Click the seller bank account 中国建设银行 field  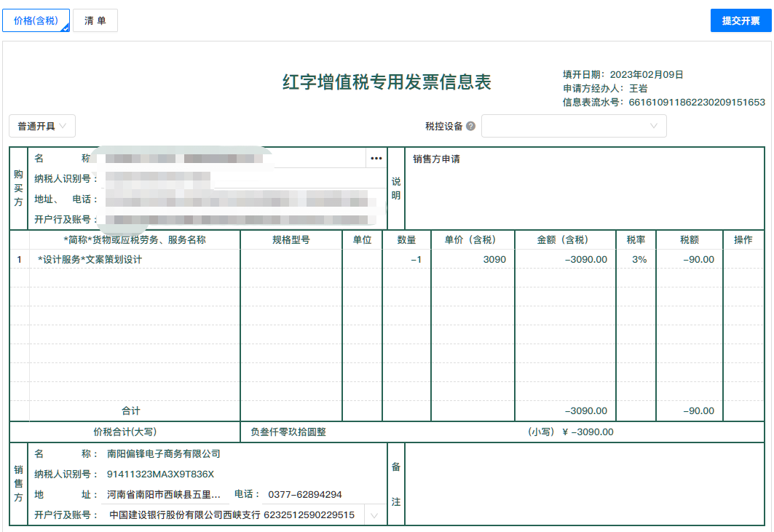pos(232,515)
